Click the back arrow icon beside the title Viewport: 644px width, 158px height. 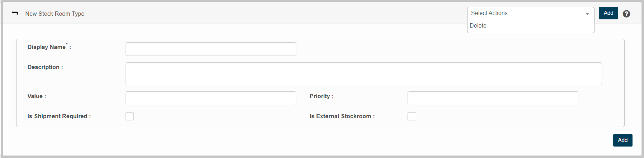tap(15, 13)
